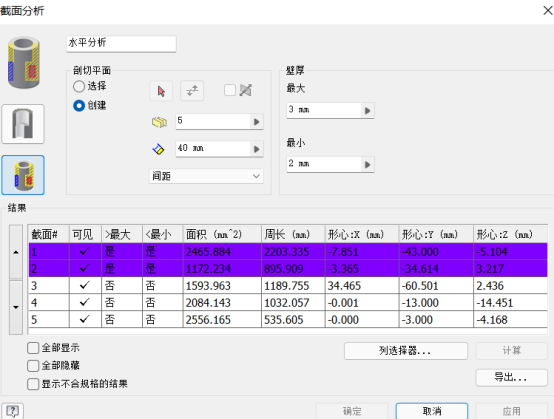Screen dimensions: 554x419
Task: Click centroid Z cell -4.168
Action: coord(511,319)
